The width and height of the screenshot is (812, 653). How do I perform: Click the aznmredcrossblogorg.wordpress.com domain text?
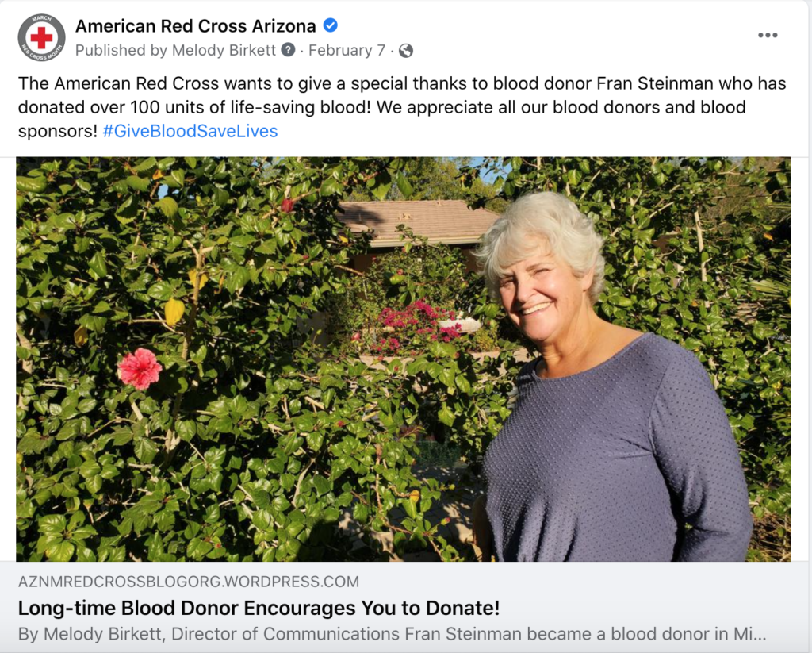coord(189,582)
